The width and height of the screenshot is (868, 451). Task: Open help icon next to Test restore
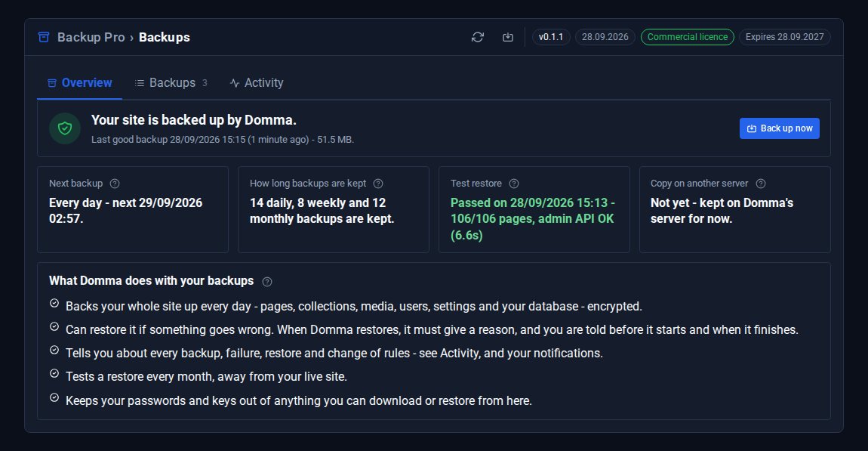coord(514,184)
